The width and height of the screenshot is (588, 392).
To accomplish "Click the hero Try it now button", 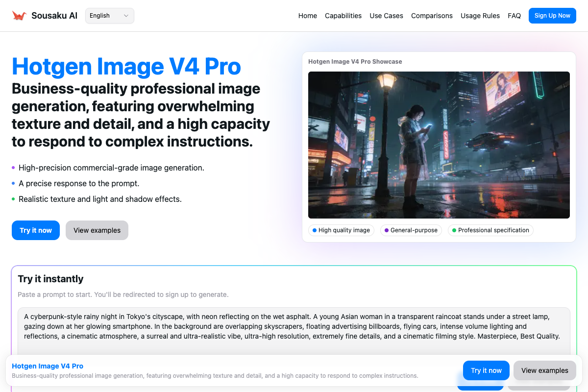I will (x=36, y=230).
